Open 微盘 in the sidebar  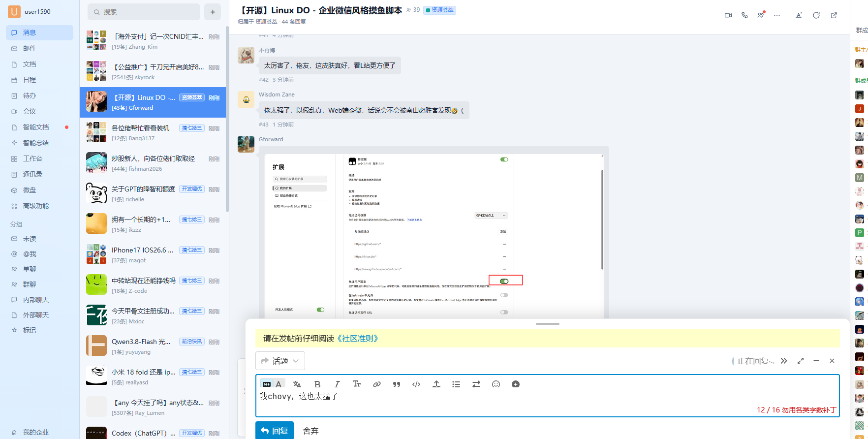click(x=39, y=190)
